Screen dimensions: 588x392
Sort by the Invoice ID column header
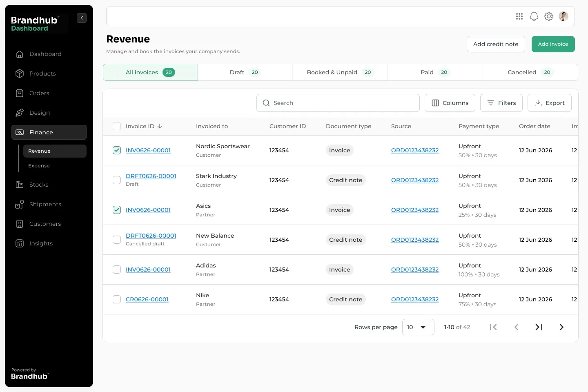coord(144,126)
